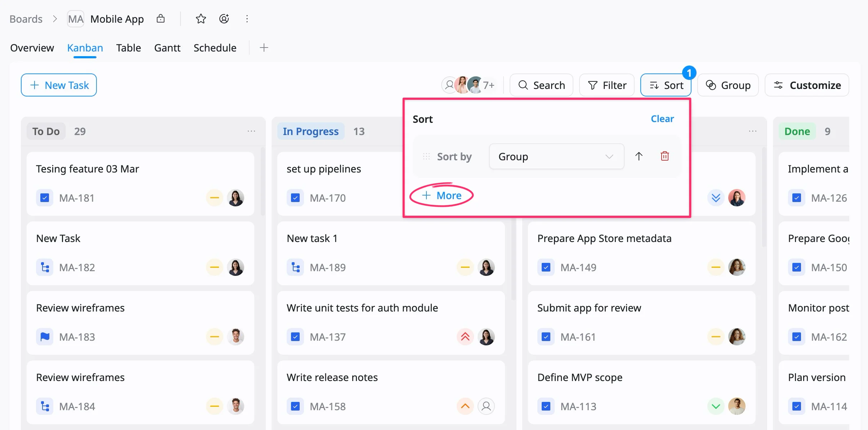Add another sort rule with More
The width and height of the screenshot is (868, 430).
442,195
